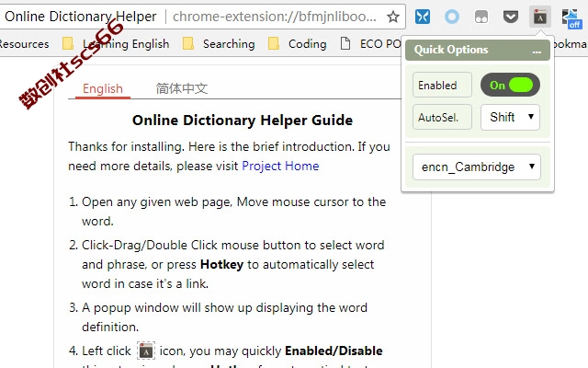Click the light blue circle extension icon
This screenshot has width=588, height=368.
[x=451, y=17]
